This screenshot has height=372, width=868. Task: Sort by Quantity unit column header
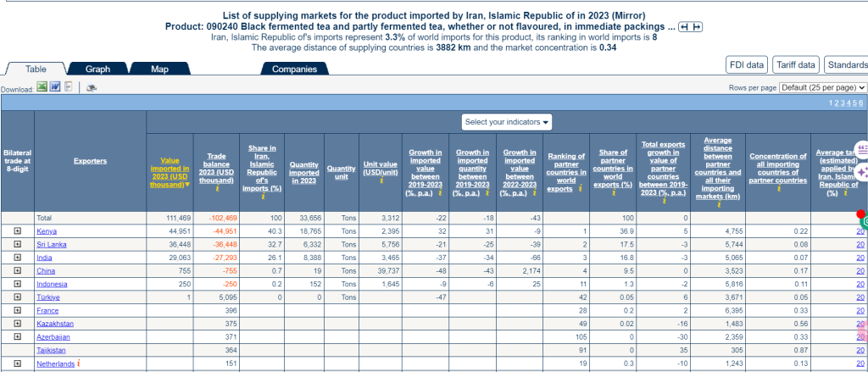pyautogui.click(x=342, y=173)
